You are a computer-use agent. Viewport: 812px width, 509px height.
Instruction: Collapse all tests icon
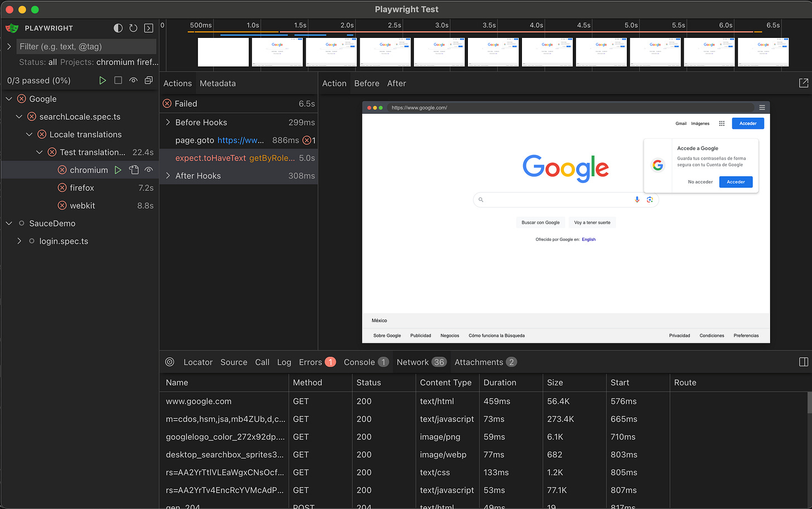point(149,80)
